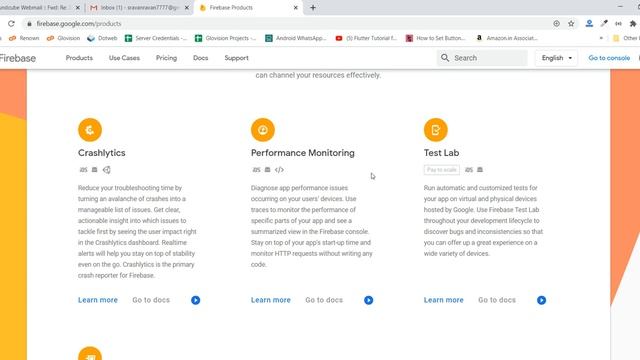Open the Renown bookmark
Image resolution: width=640 pixels, height=360 pixels.
click(x=24, y=38)
